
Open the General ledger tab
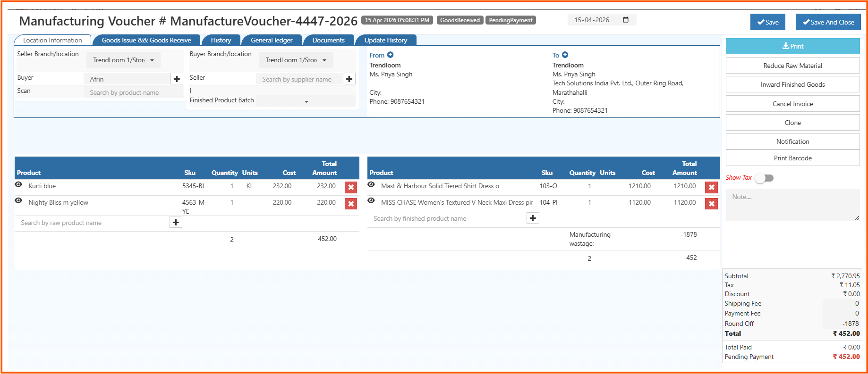[272, 40]
